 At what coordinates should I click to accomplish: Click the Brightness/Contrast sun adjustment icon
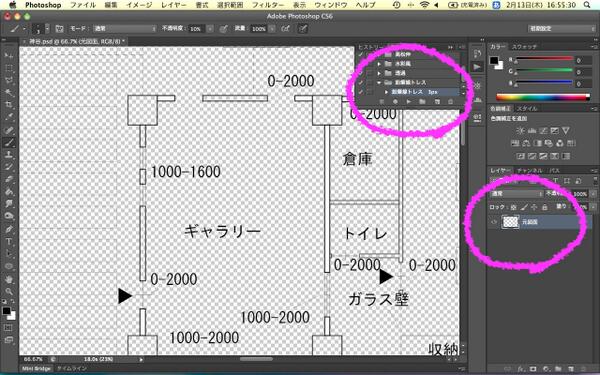point(520,131)
